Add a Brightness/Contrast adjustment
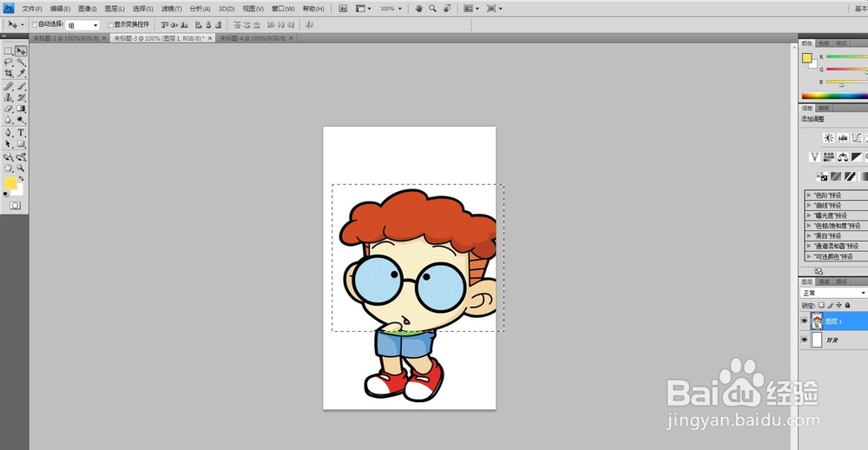Viewport: 868px width, 450px height. pyautogui.click(x=829, y=137)
